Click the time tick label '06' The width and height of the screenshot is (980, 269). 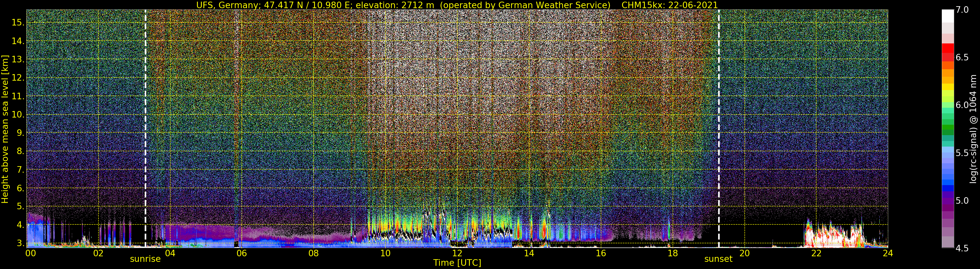(242, 253)
